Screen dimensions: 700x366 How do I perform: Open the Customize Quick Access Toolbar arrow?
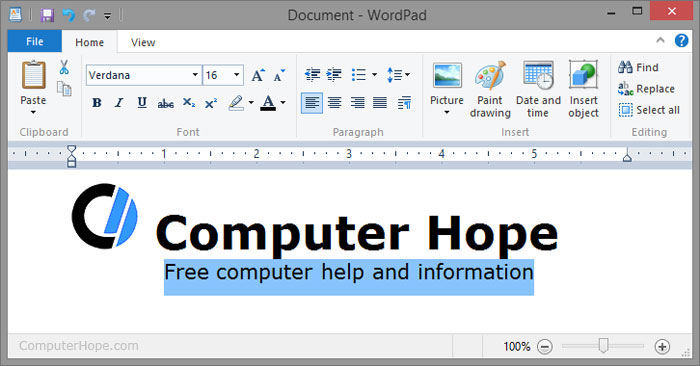tap(107, 17)
